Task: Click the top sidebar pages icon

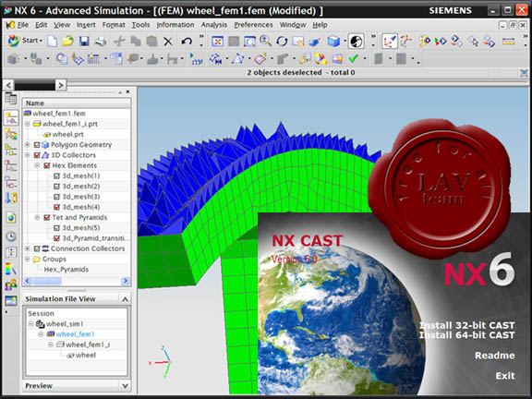Action: [11, 99]
